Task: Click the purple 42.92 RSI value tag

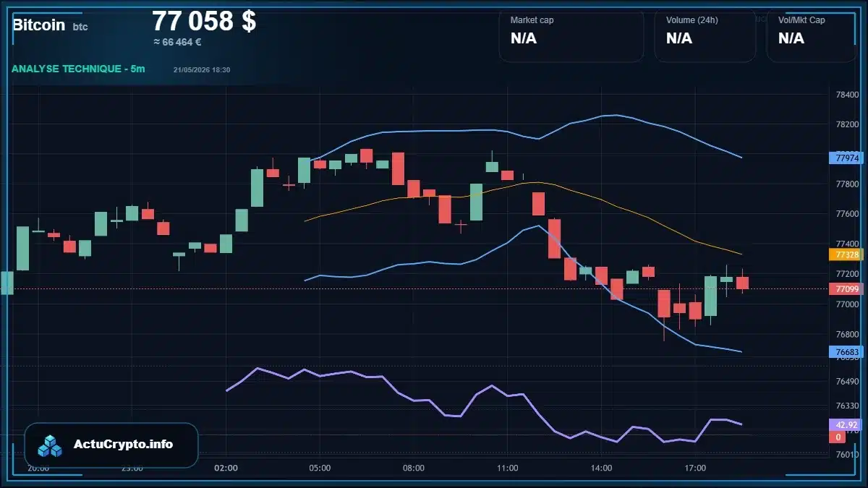Action: click(x=846, y=424)
